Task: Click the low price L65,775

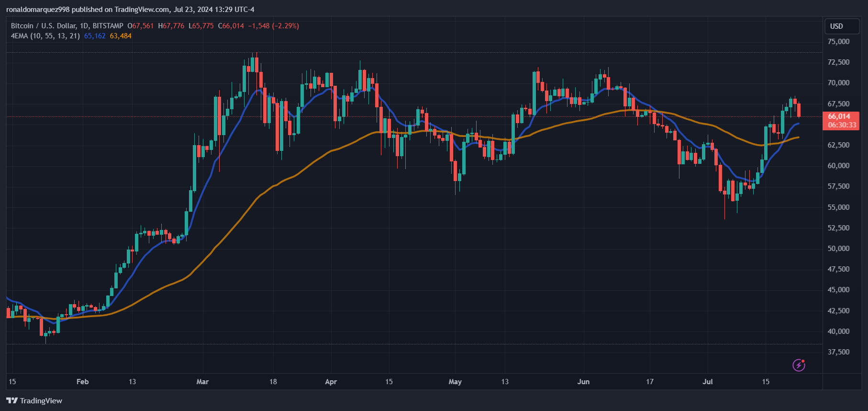Action: [201, 26]
